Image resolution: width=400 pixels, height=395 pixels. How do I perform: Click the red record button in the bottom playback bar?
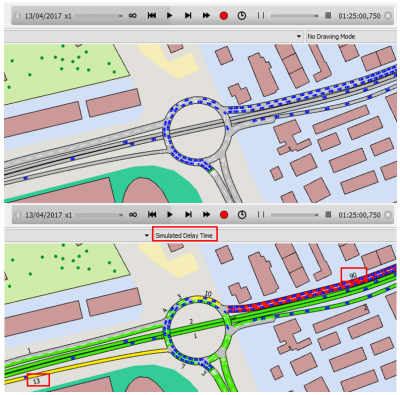[x=224, y=215]
